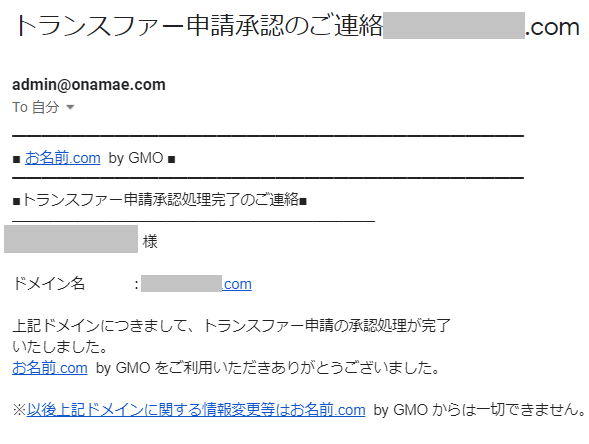
Task: Click the gray redacted name block before 様
Action: 71,239
